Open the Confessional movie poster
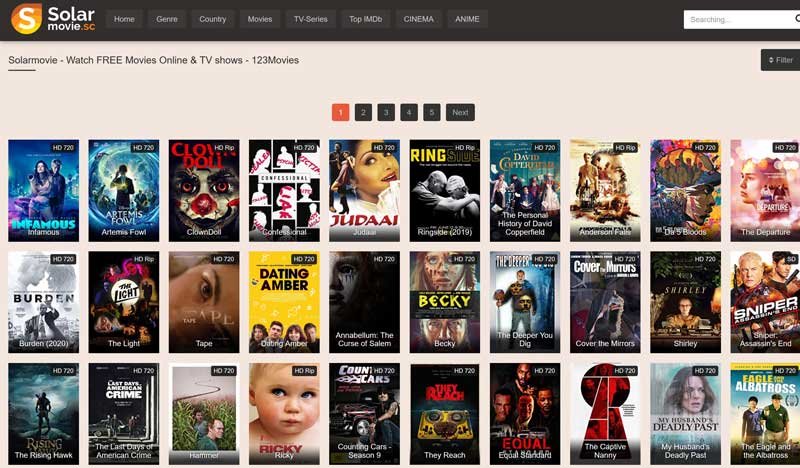Screen dimensions: 800x468 point(284,190)
